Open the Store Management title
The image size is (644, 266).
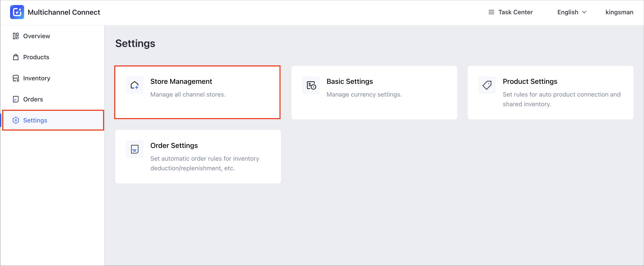181,81
